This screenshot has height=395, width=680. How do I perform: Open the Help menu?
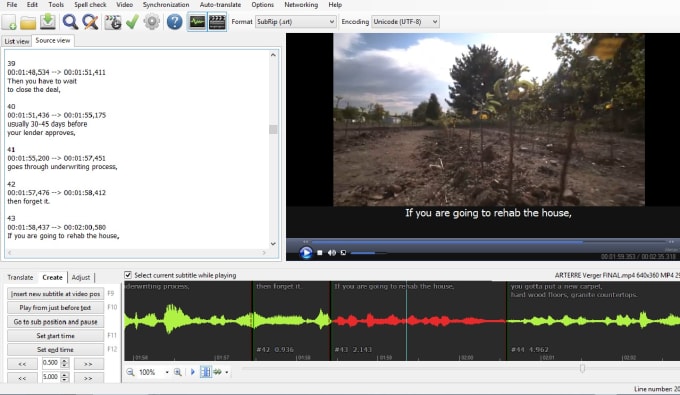335,5
